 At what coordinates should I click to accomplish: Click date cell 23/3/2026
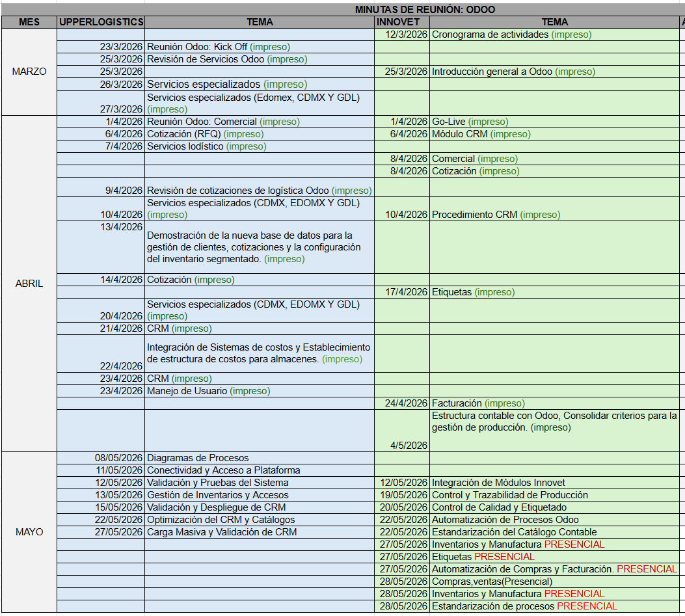coord(101,47)
